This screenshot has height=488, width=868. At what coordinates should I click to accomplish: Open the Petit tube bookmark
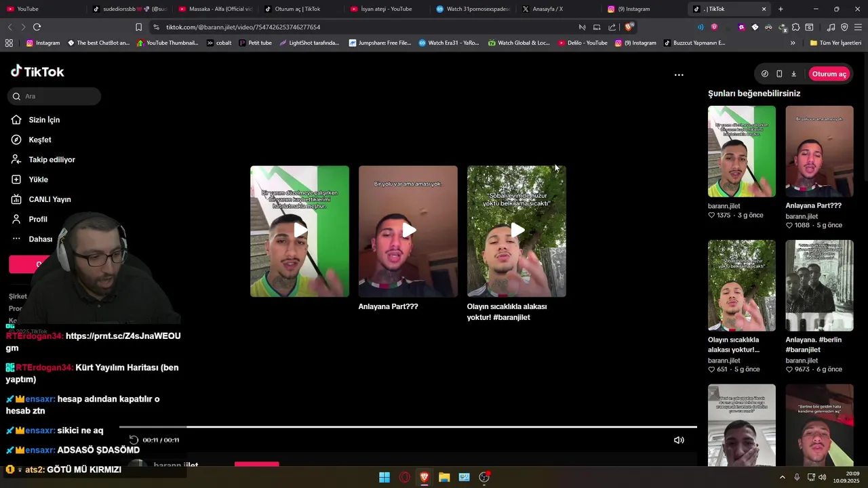click(255, 43)
